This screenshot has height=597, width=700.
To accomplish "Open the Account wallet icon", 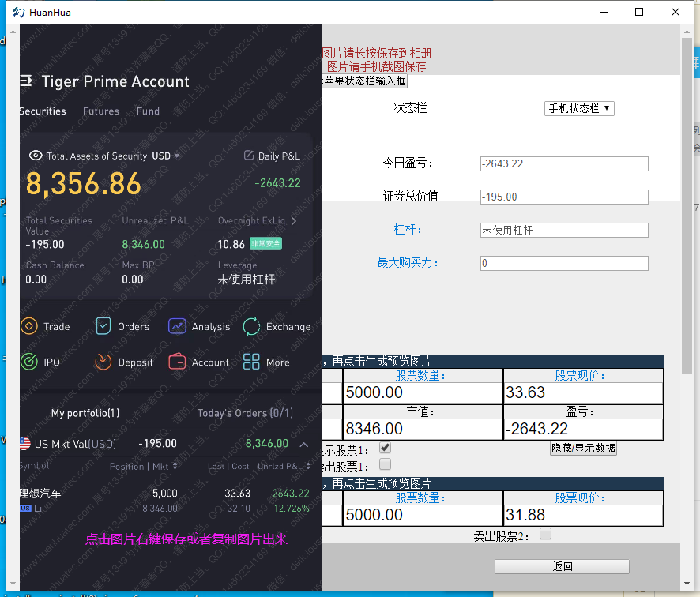I will (177, 362).
